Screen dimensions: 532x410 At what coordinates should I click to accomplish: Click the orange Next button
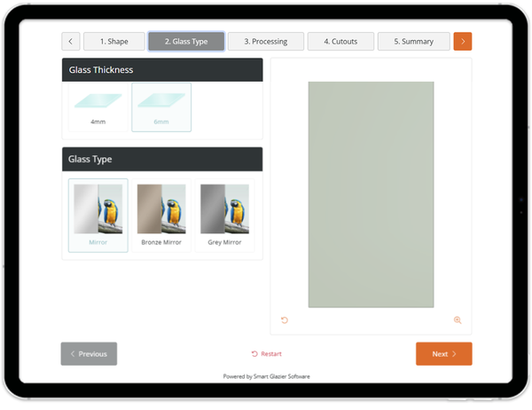pyautogui.click(x=444, y=353)
